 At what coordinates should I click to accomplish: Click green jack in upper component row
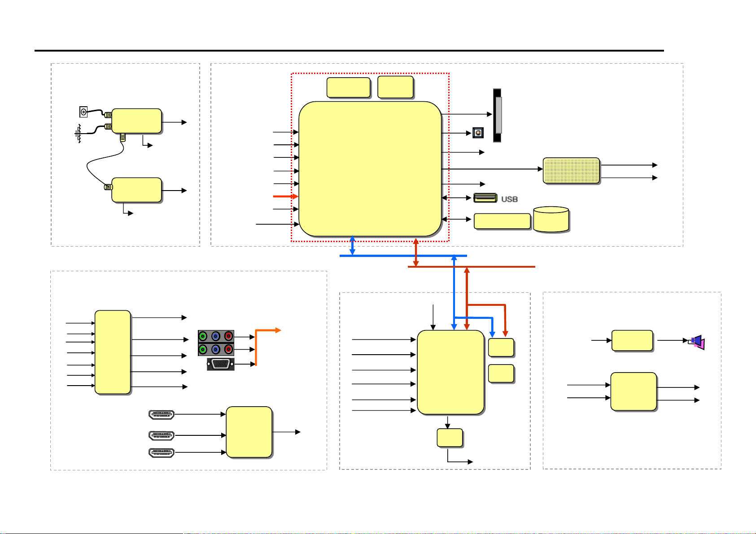pyautogui.click(x=203, y=336)
